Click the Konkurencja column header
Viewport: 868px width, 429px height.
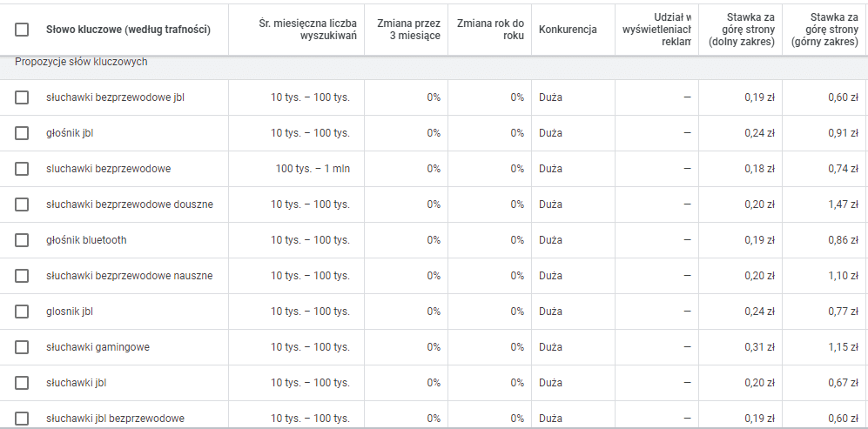568,30
